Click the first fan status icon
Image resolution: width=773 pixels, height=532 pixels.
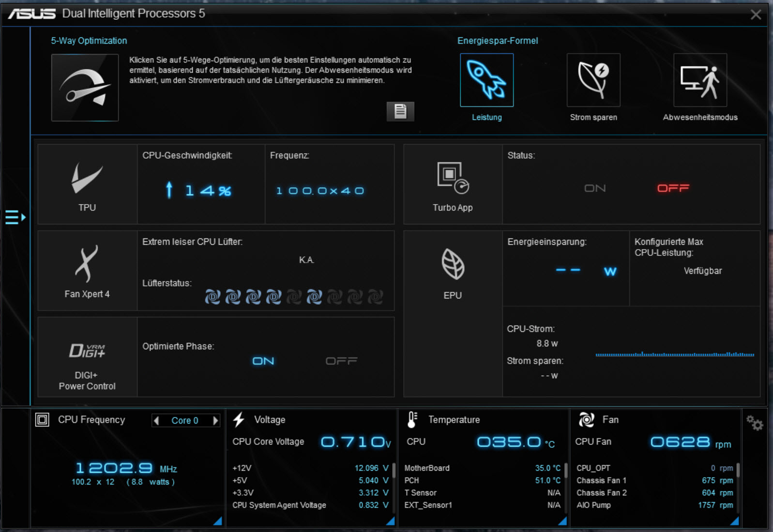coord(212,296)
